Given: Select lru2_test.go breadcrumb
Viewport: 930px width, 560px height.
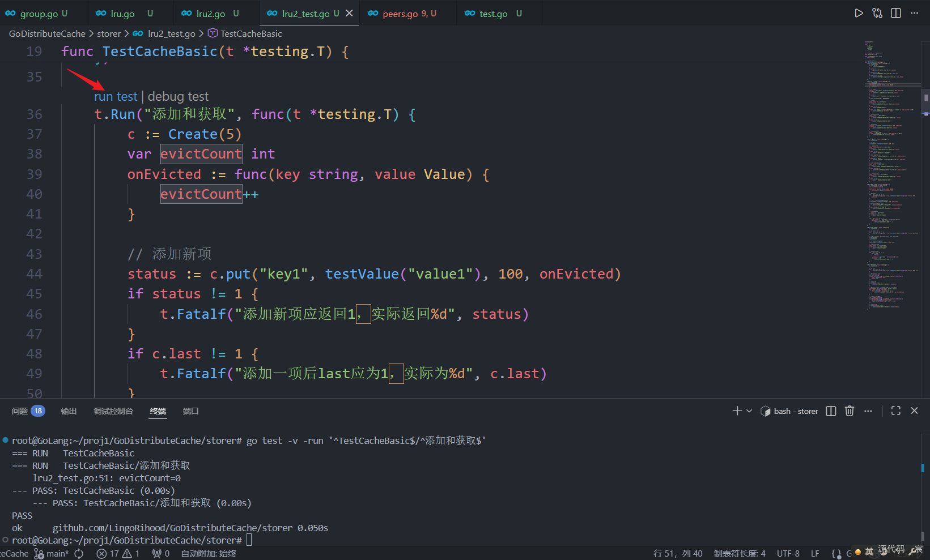Looking at the screenshot, I should 171,33.
